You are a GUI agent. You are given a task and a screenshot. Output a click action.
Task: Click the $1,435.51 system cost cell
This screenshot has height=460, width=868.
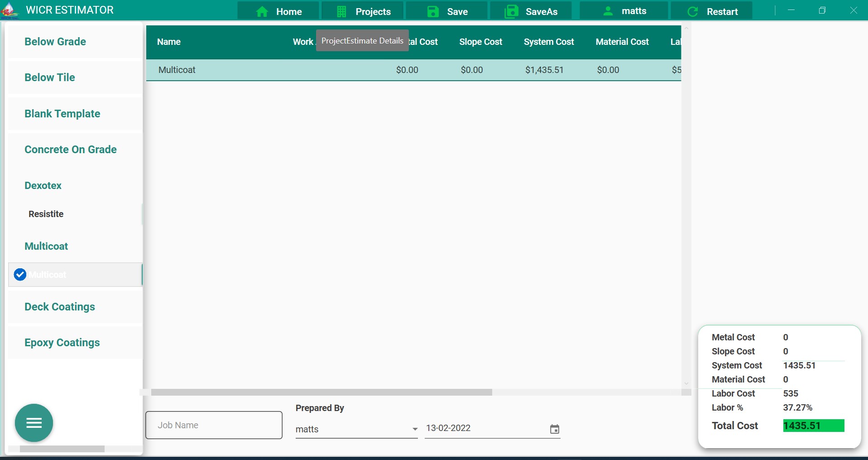[544, 70]
